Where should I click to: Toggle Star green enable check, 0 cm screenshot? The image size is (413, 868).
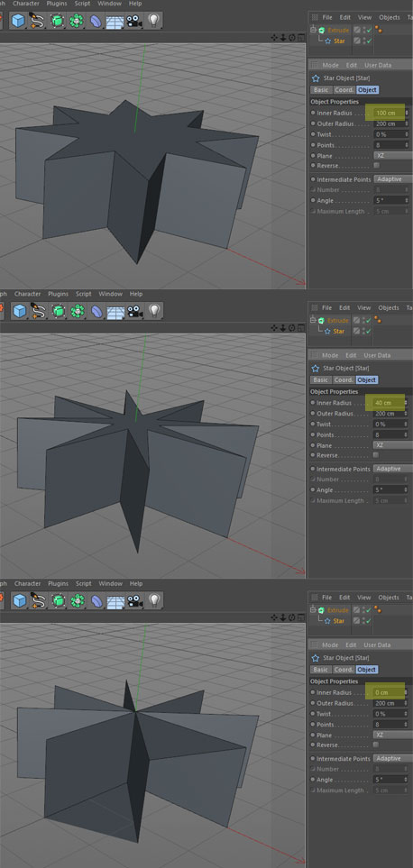(x=369, y=620)
